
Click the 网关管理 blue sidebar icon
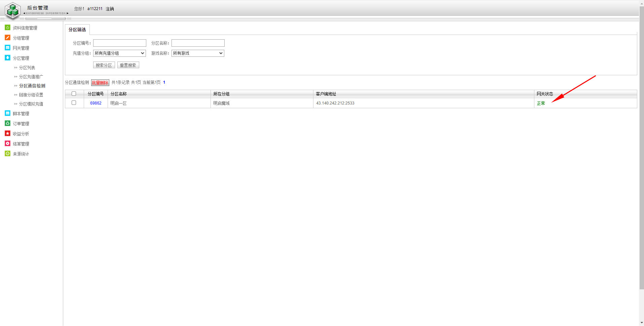coord(7,48)
